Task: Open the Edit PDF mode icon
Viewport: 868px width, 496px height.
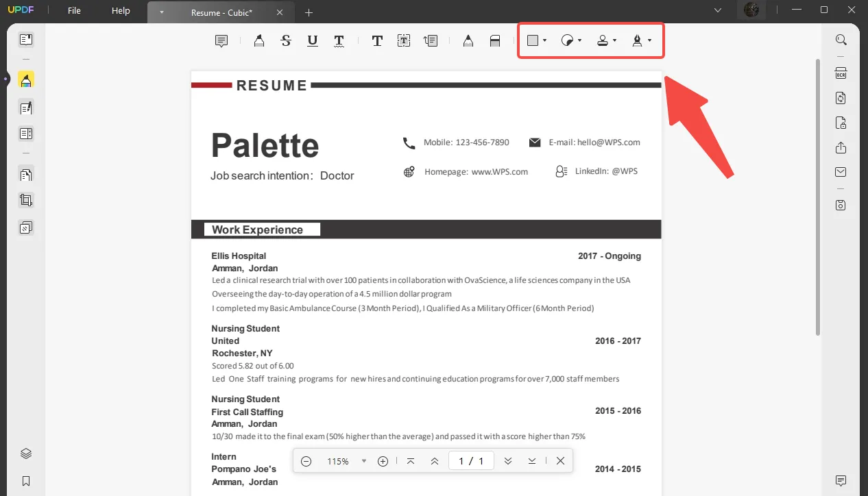Action: (26, 108)
